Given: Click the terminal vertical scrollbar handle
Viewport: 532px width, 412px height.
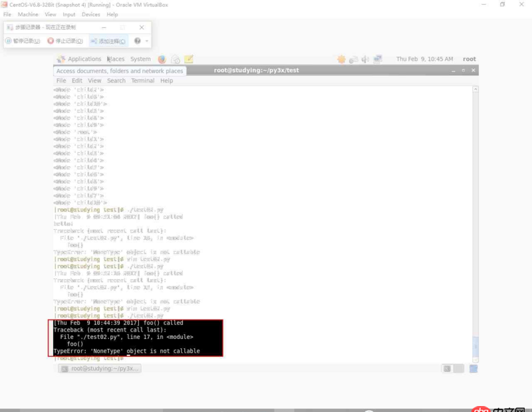Looking at the screenshot, I should pos(475,345).
